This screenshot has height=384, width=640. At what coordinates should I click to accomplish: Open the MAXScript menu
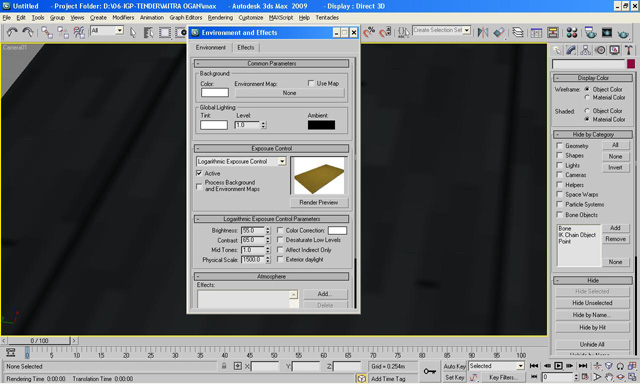coord(281,18)
